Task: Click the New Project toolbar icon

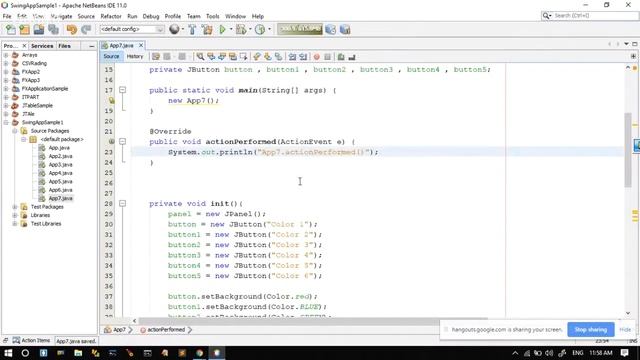Action: [24, 29]
